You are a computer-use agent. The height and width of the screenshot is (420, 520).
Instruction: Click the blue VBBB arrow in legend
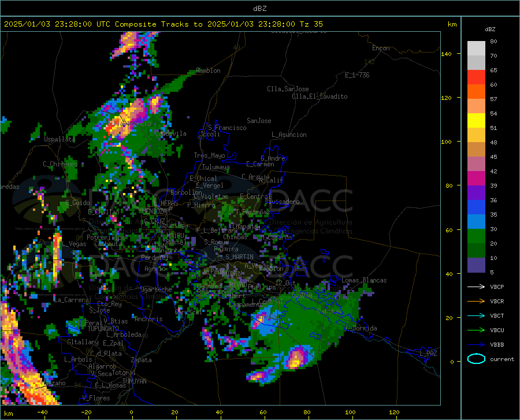click(x=476, y=344)
